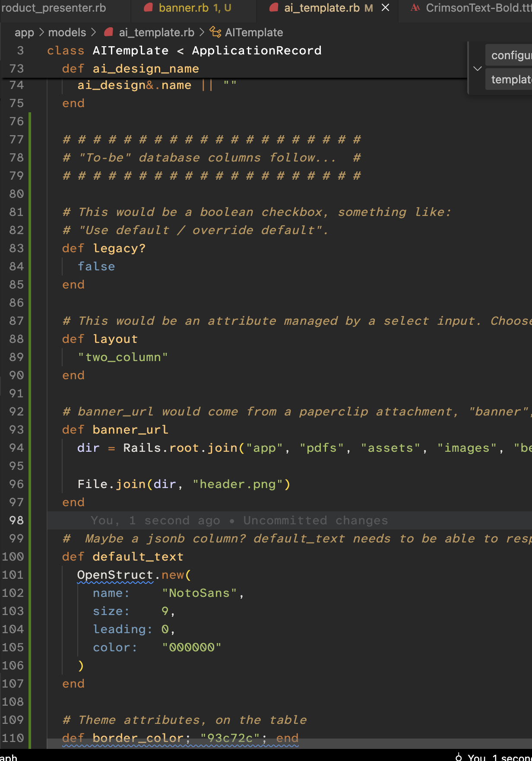
Task: Click the "93c72c" border color string
Action: pyautogui.click(x=230, y=738)
